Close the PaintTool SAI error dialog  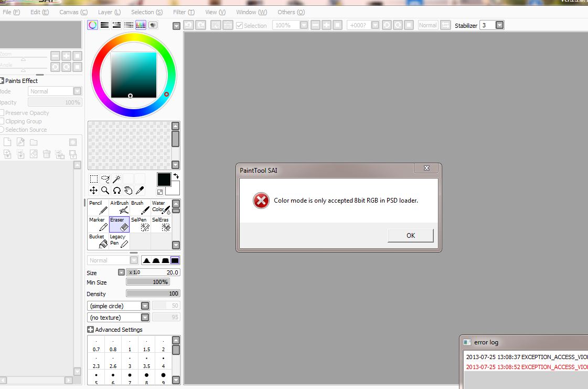pyautogui.click(x=426, y=168)
